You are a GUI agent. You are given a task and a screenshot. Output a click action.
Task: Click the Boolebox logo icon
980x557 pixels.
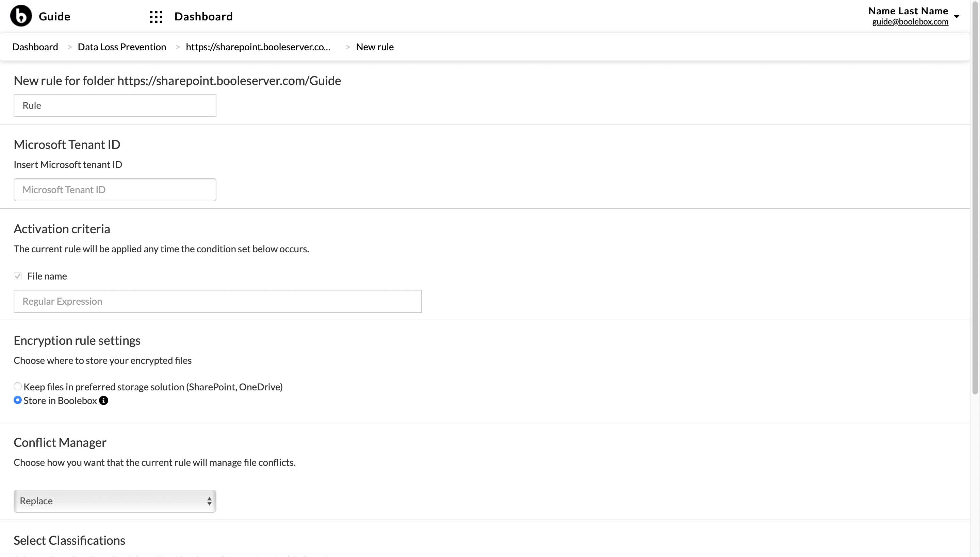21,16
